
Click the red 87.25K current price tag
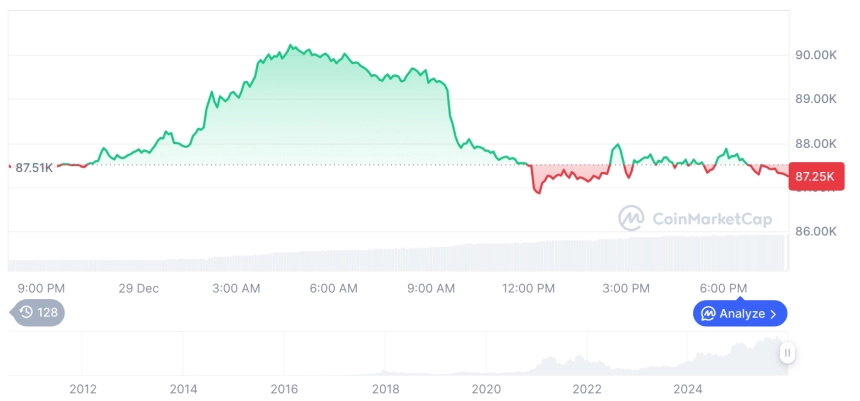817,176
